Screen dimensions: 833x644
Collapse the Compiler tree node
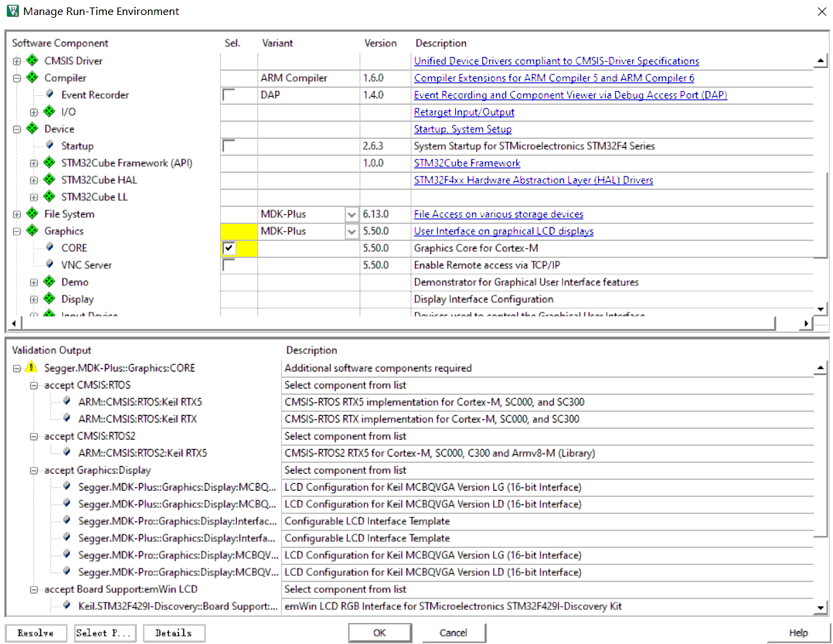[x=17, y=78]
